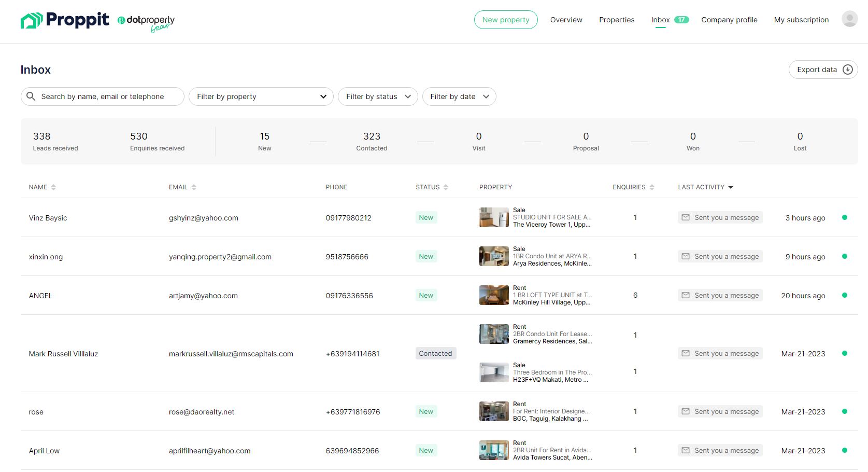Open Three Bedroom Makati property thumbnail

[x=494, y=372]
